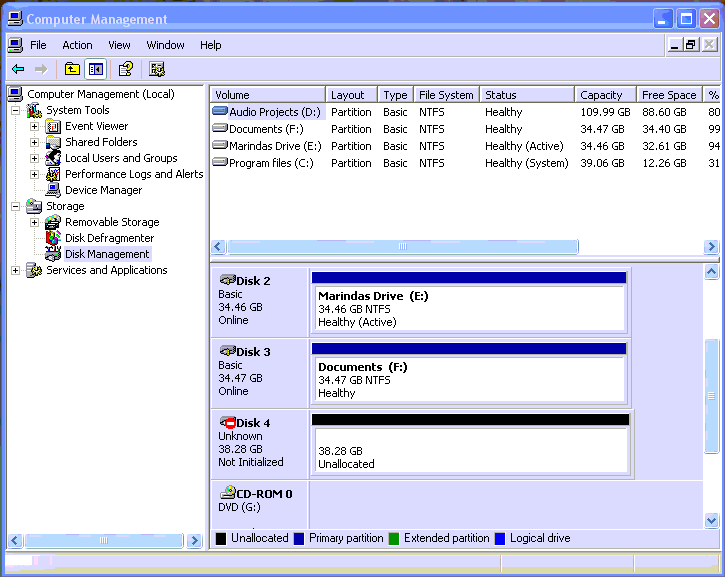The height and width of the screenshot is (577, 725).
Task: Select the Marindas Drive (E:) partition block
Action: [x=469, y=302]
